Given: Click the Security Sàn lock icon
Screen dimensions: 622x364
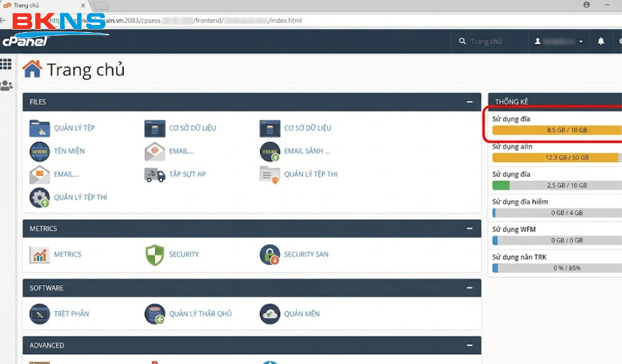Looking at the screenshot, I should (x=270, y=255).
